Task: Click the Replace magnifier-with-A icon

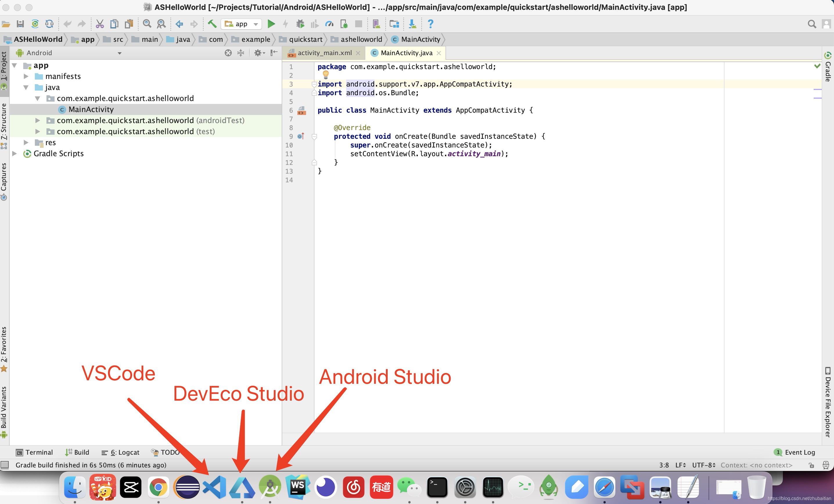Action: 161,24
